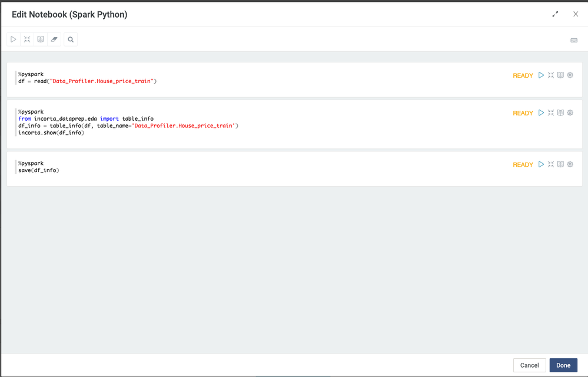Hide editor of the first read paragraph
The image size is (588, 377).
point(551,75)
